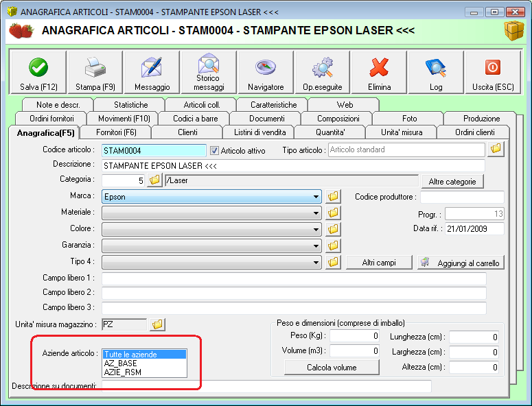This screenshot has height=406, width=532.
Task: Open the Web tab
Action: (345, 105)
